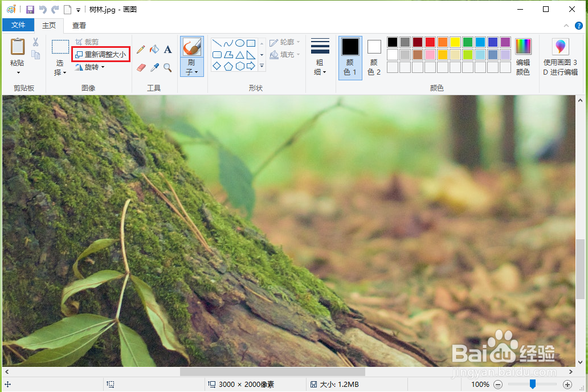Select the rectangle shape
Viewport: 588px width, 392px height.
[x=251, y=43]
